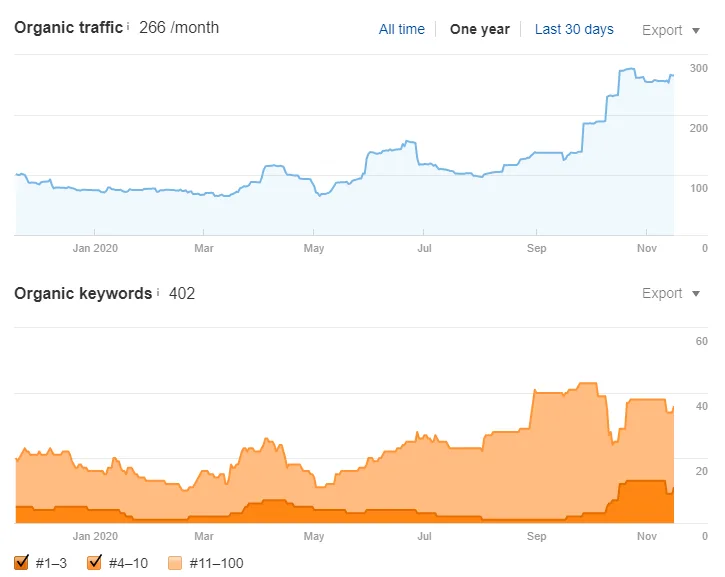Click the Jan 2020 marker on traffic chart
The height and width of the screenshot is (577, 725).
point(95,248)
